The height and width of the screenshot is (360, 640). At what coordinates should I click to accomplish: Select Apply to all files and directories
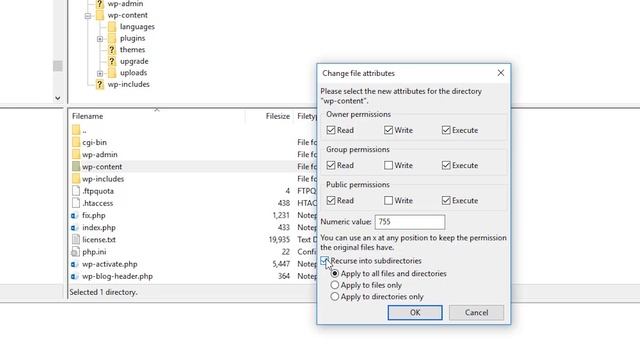click(x=335, y=273)
